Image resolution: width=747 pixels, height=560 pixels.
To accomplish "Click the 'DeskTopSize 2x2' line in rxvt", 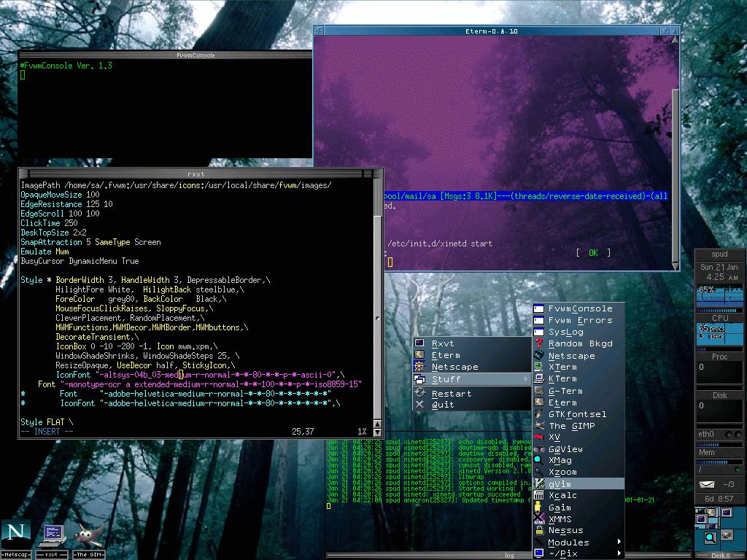I will click(x=53, y=233).
